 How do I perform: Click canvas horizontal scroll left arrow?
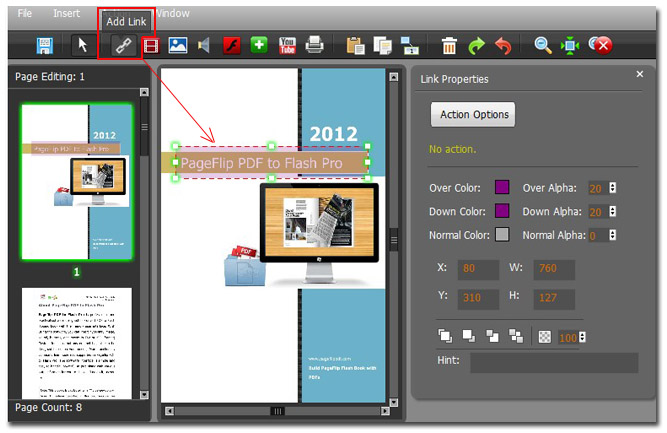click(169, 411)
